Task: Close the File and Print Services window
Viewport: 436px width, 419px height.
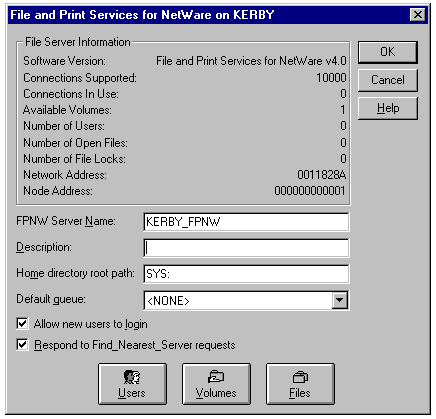Action: click(418, 15)
